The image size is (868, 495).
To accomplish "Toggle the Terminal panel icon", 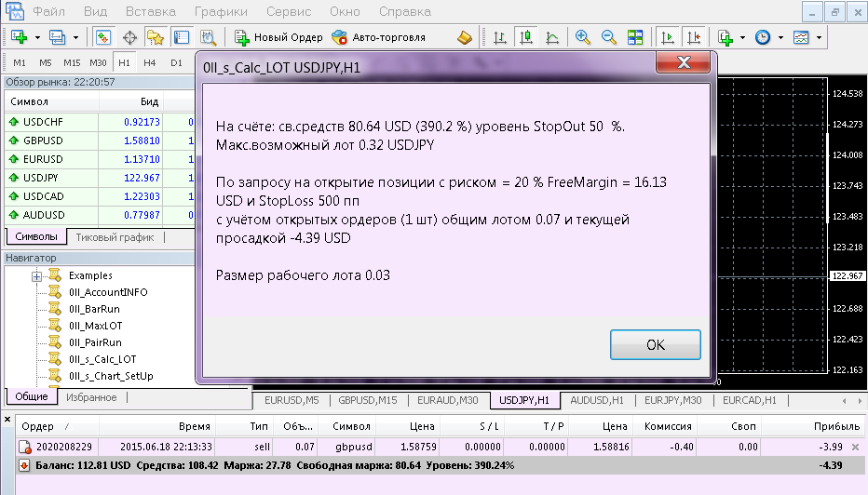I will pos(182,37).
